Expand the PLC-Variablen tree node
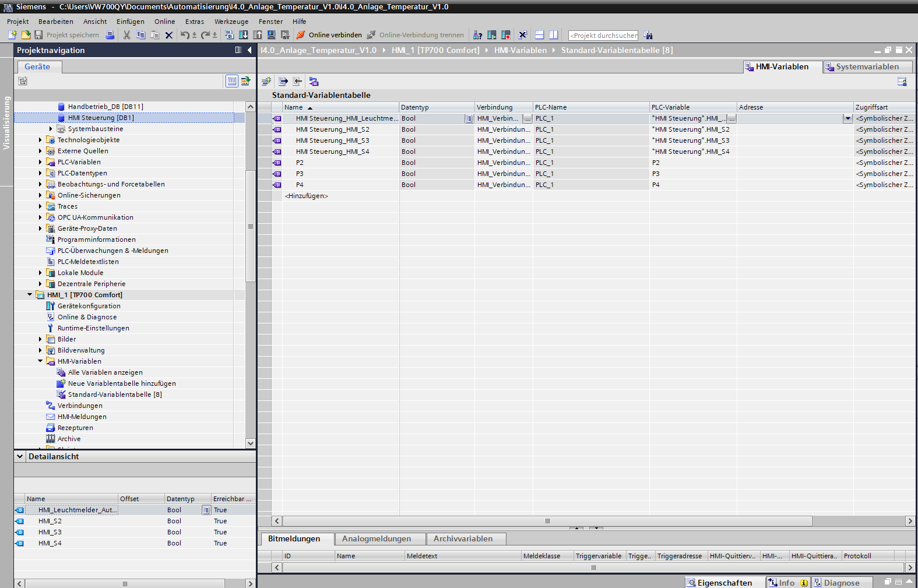 40,162
